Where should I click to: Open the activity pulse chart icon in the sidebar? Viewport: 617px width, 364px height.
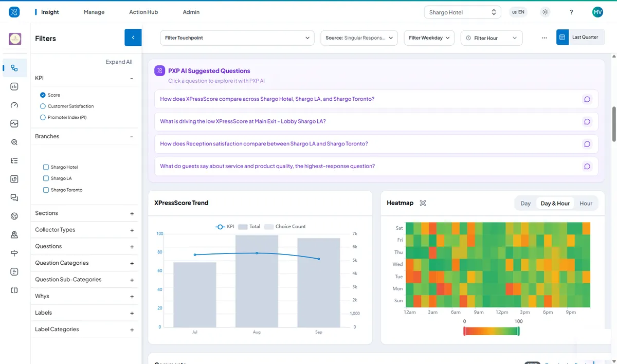[14, 123]
